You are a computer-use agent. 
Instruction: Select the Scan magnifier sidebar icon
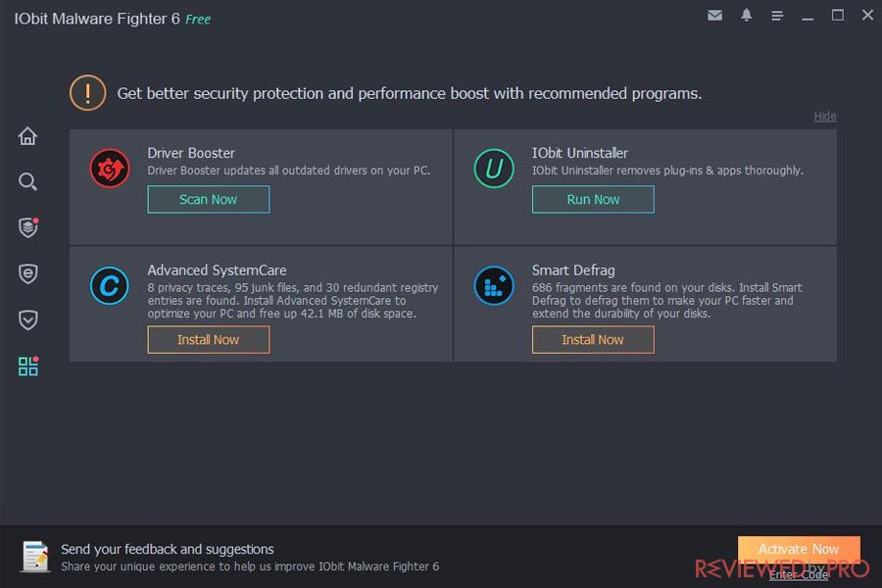click(x=27, y=181)
